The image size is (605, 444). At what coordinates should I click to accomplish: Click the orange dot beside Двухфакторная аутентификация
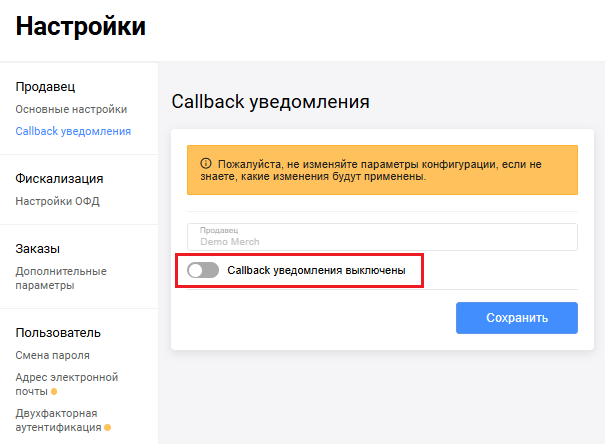point(107,428)
